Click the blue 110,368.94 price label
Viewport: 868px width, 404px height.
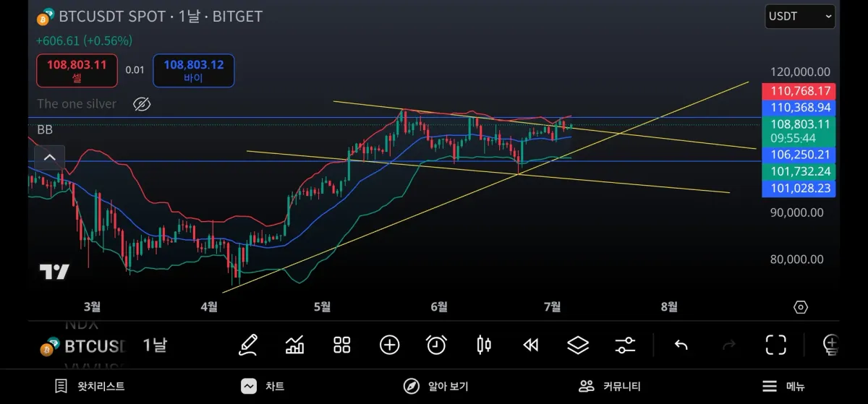point(799,108)
